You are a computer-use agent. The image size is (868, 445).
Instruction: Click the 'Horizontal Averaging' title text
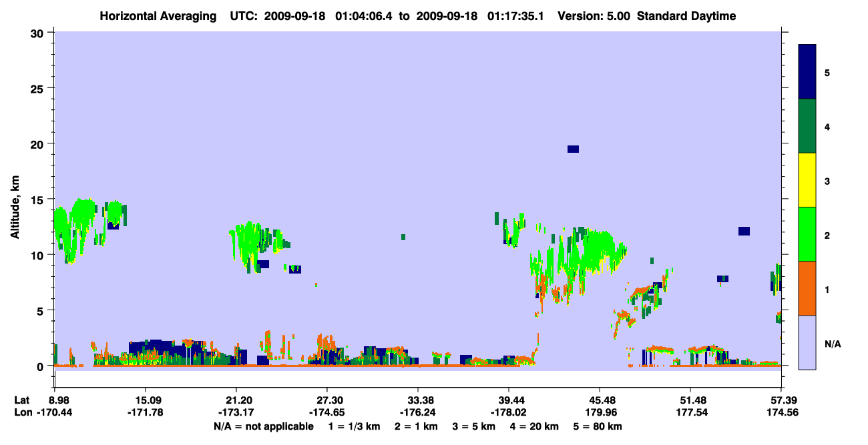158,16
